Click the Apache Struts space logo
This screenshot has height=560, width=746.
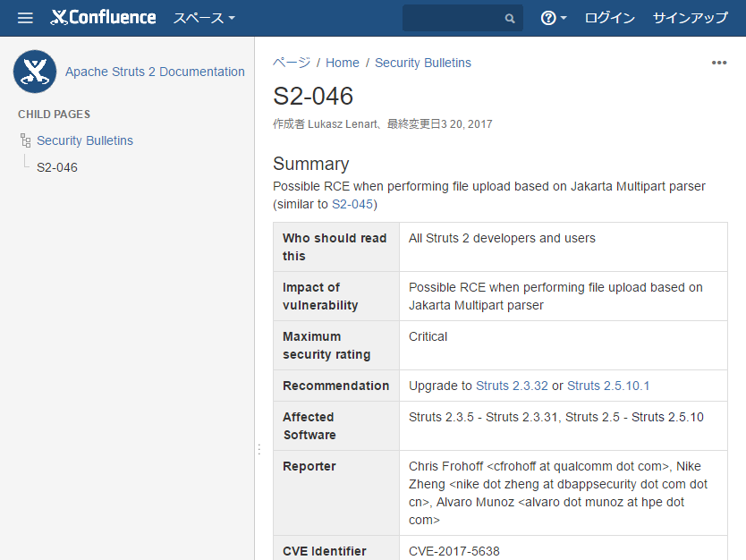35,72
